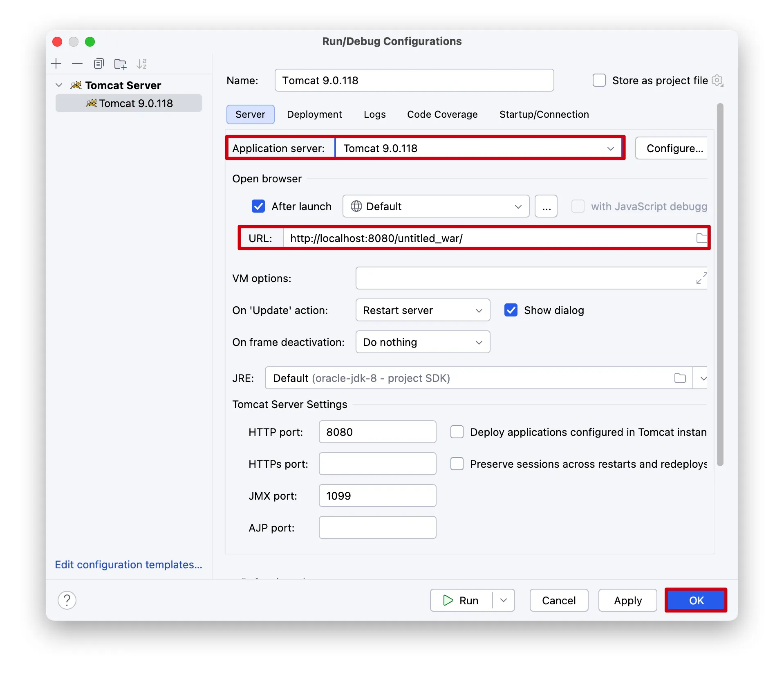Sort configurations alphabetically
784x682 pixels.
pos(141,64)
